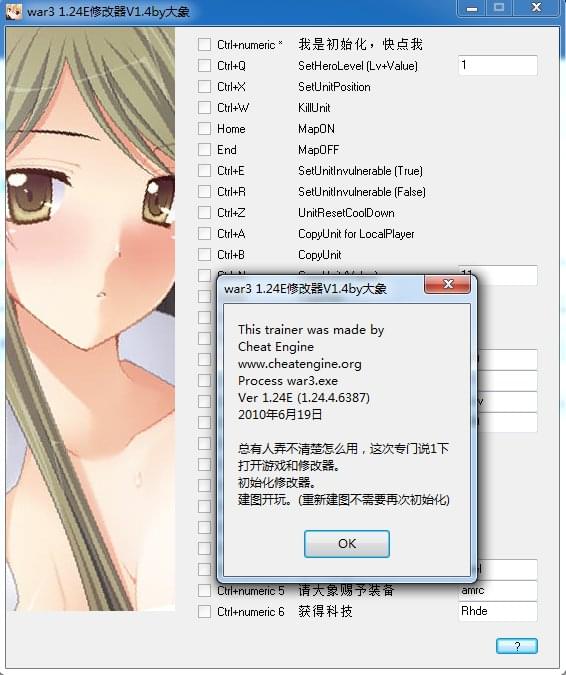This screenshot has width=566, height=675.
Task: Click the 'CopyUnit for LocalPlayer' label
Action: (356, 234)
